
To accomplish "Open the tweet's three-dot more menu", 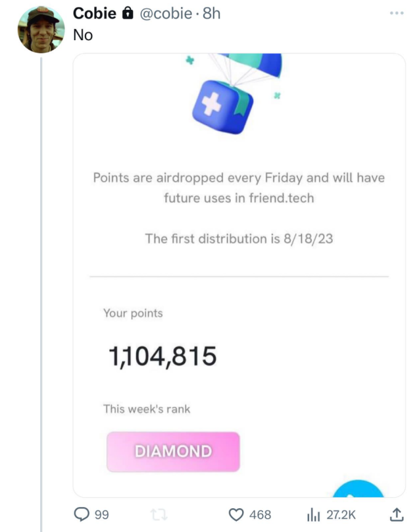I will pos(395,13).
